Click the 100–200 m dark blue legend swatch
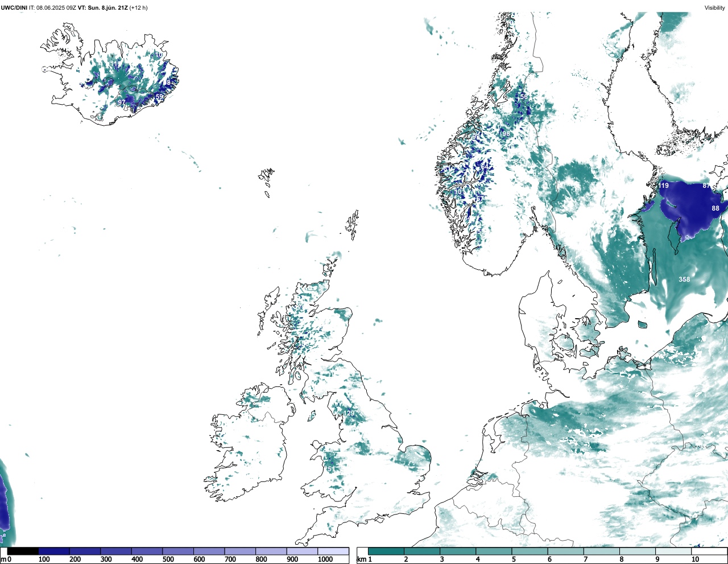 54,551
